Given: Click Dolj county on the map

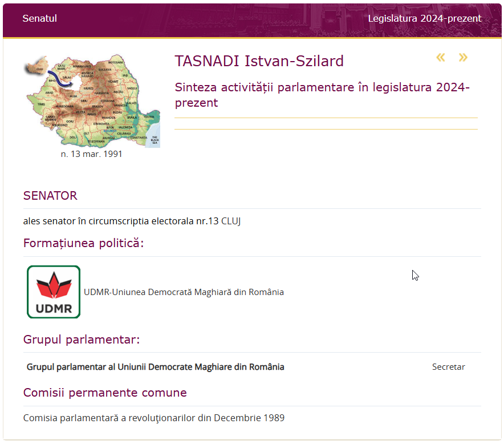Looking at the screenshot, I should click(x=73, y=137).
